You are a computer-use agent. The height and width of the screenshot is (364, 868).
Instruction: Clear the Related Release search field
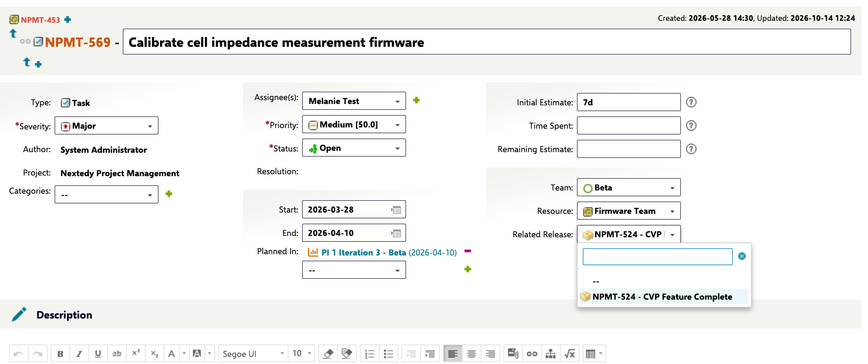[742, 256]
